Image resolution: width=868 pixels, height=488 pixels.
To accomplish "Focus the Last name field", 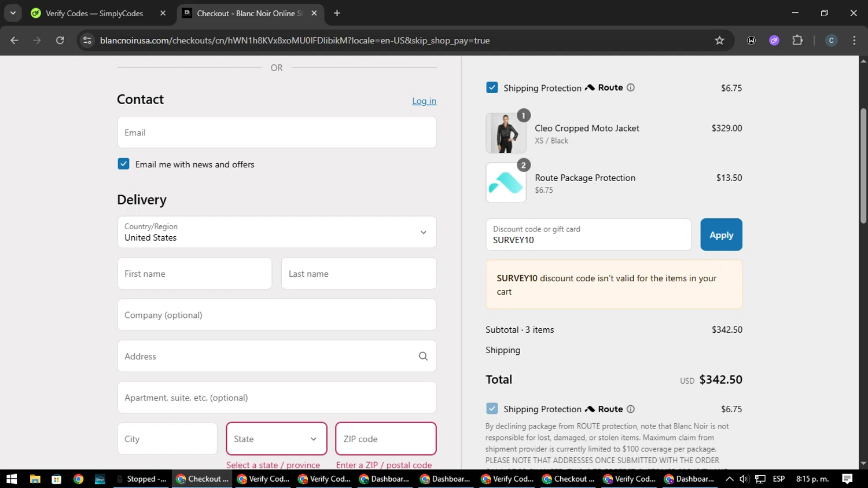I will tap(359, 273).
